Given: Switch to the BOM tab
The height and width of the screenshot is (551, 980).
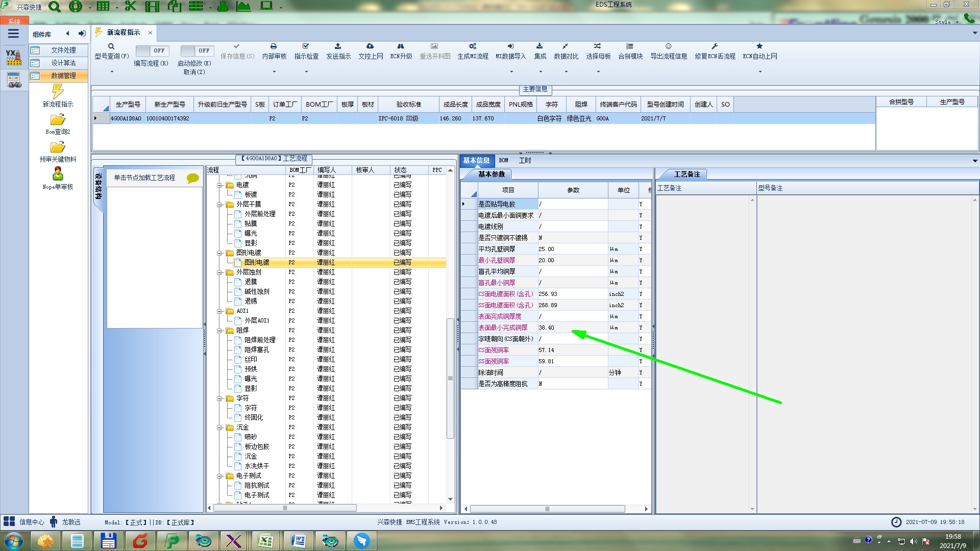Looking at the screenshot, I should click(503, 161).
